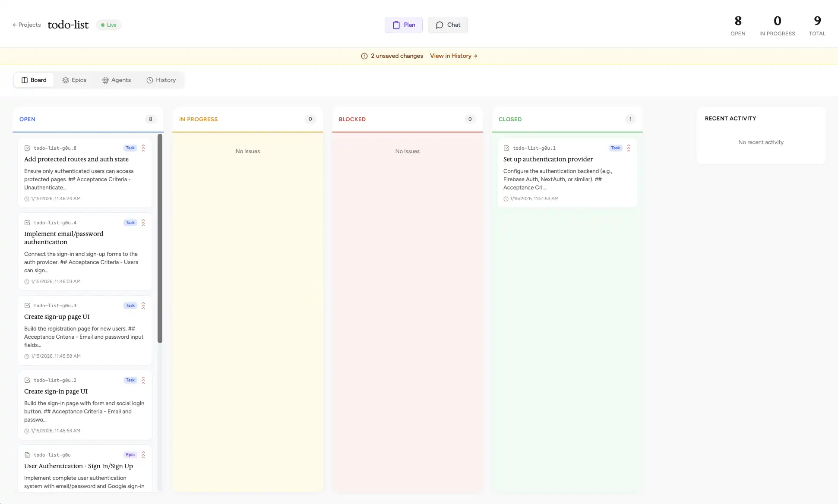Click the Board column icon next to the Board tab
838x504 pixels.
pyautogui.click(x=24, y=80)
